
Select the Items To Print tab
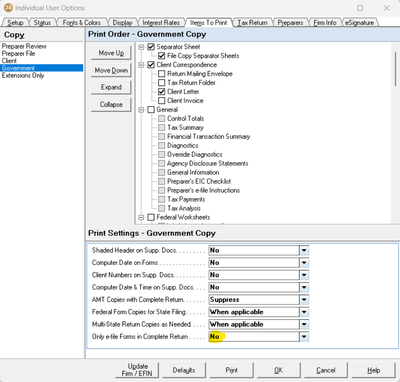pos(209,22)
